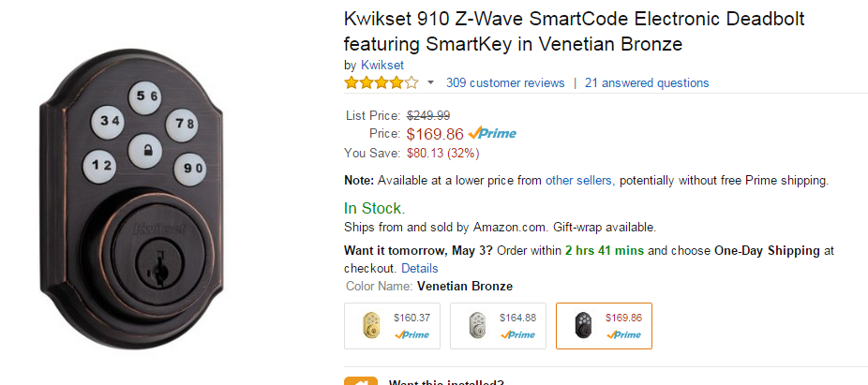Image resolution: width=868 pixels, height=385 pixels.
Task: Click the crossed-out $249.99 list price
Action: pos(427,115)
